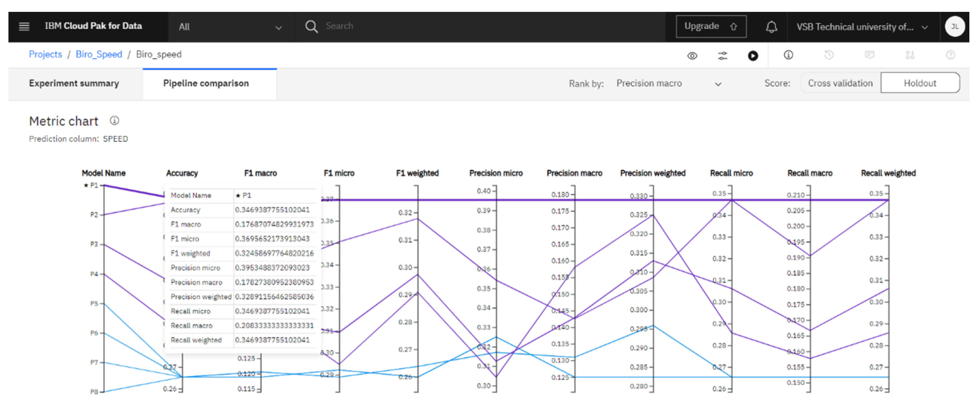The height and width of the screenshot is (407, 980).
Task: Switch to Experiment summary tab
Action: pos(74,83)
